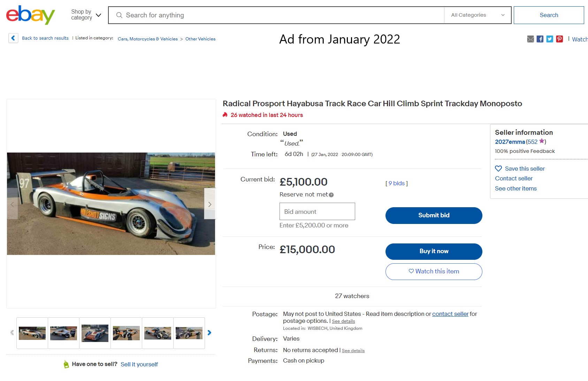Click the eBay logo

[30, 15]
